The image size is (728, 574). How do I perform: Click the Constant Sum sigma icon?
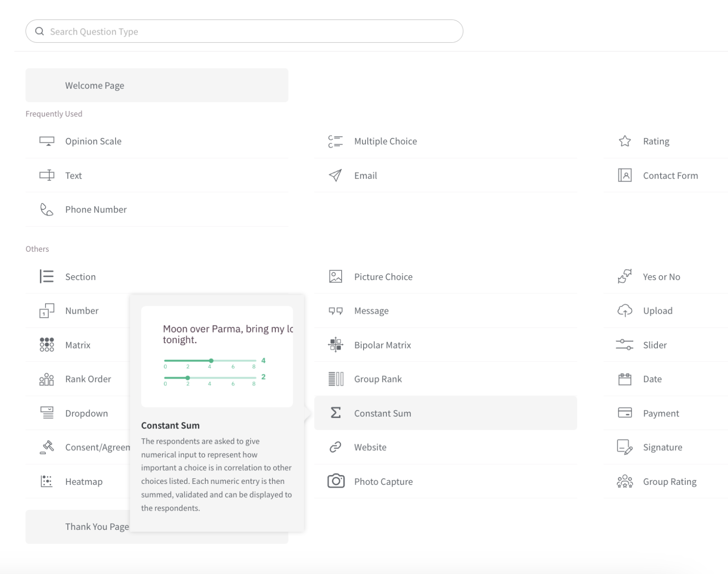click(336, 413)
